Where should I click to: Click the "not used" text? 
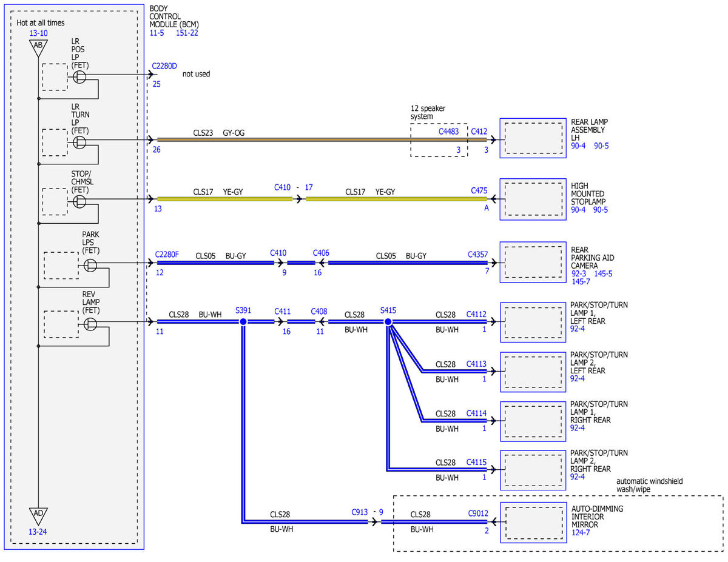[x=196, y=74]
